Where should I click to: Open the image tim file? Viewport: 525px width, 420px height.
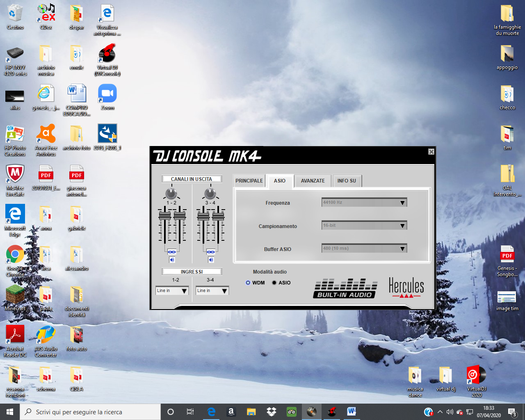click(x=507, y=301)
